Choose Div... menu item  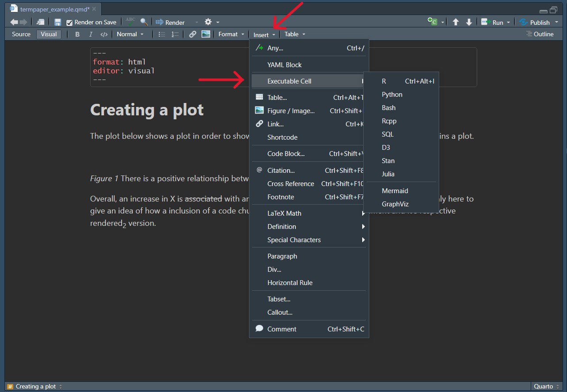click(x=309, y=270)
